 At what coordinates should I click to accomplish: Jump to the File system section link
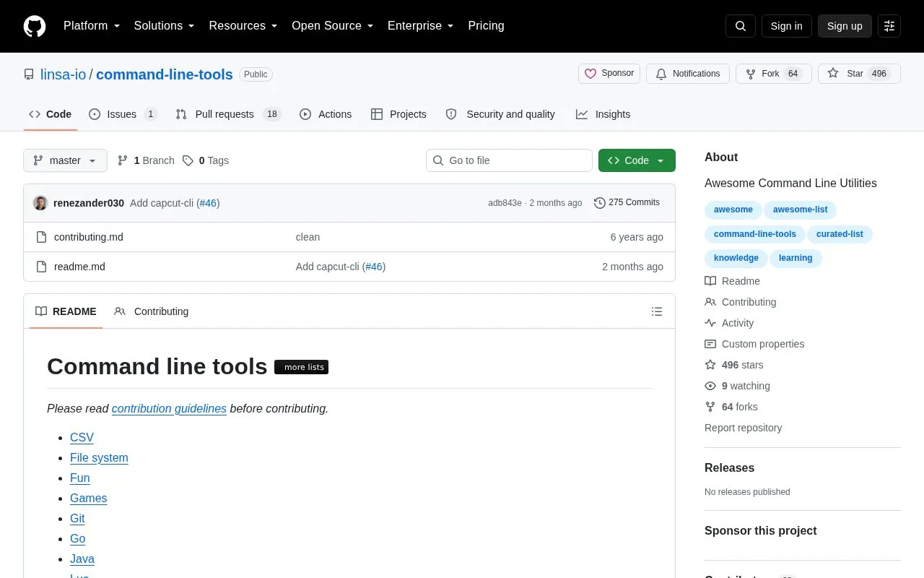coord(99,457)
